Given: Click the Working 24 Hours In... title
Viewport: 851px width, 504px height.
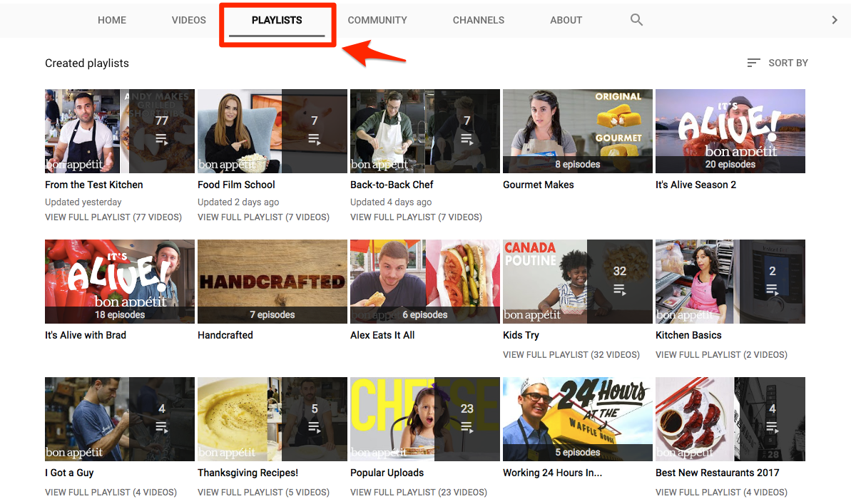Looking at the screenshot, I should point(553,473).
